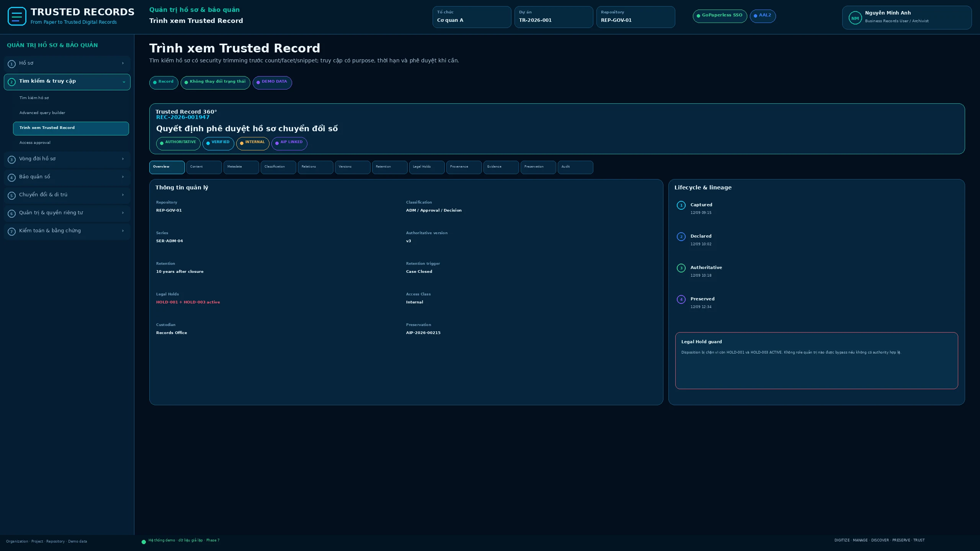Expand Kiểm toán & bằng chứng chevron
Image resolution: width=980 pixels, height=551 pixels.
pos(122,231)
